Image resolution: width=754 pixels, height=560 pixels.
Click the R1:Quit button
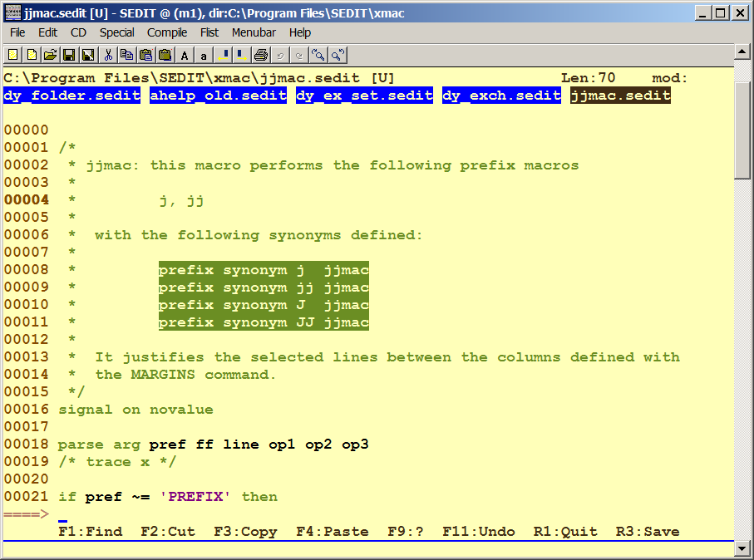pos(566,532)
